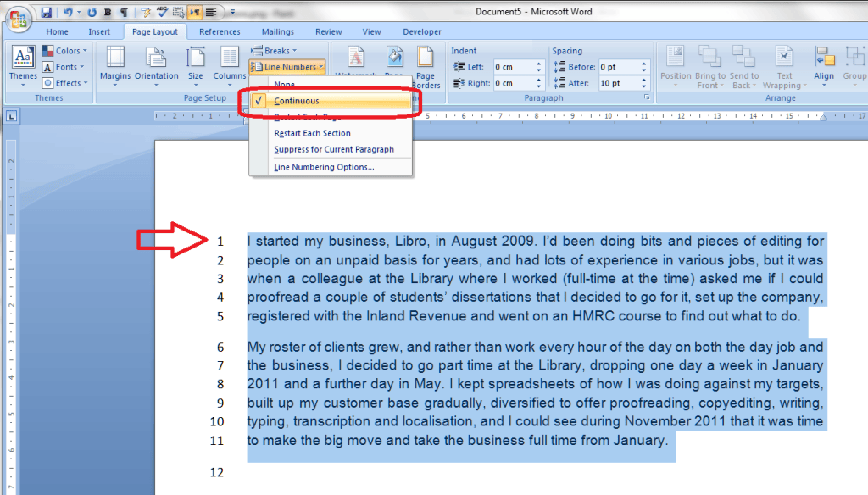Click the right indent marker on ruler
Viewport: 868px width, 495px height.
pos(823,117)
